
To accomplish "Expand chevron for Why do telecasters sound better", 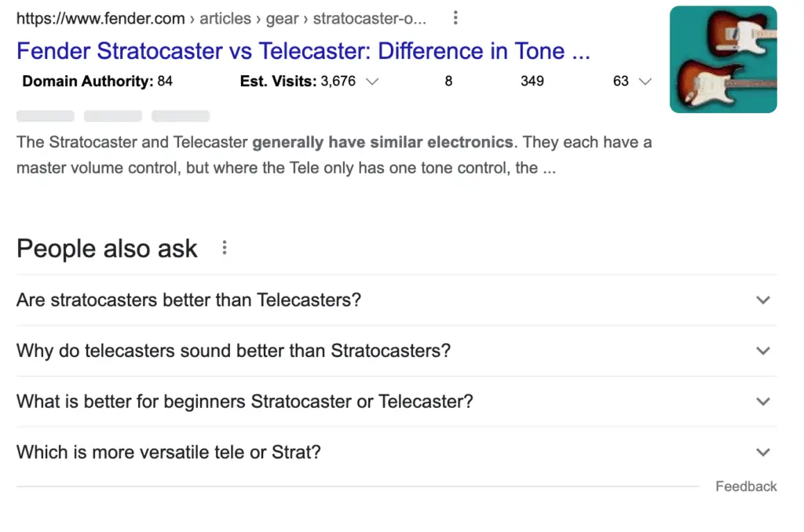I will click(763, 351).
